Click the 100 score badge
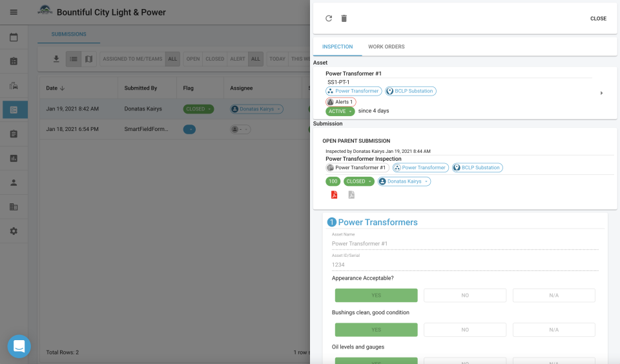The width and height of the screenshot is (620, 364). pyautogui.click(x=333, y=181)
